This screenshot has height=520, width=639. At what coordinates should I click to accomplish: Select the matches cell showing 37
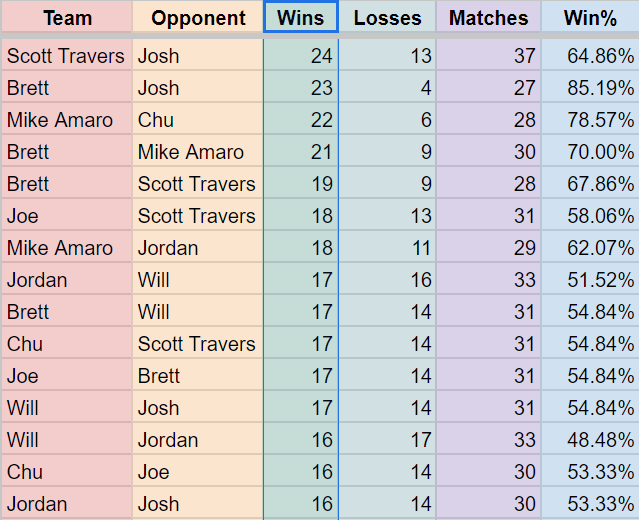[489, 55]
